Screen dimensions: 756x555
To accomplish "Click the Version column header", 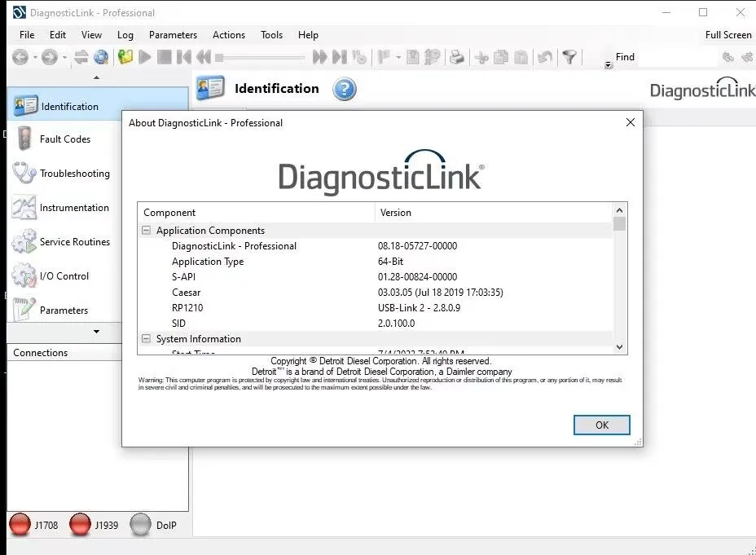I will point(494,213).
